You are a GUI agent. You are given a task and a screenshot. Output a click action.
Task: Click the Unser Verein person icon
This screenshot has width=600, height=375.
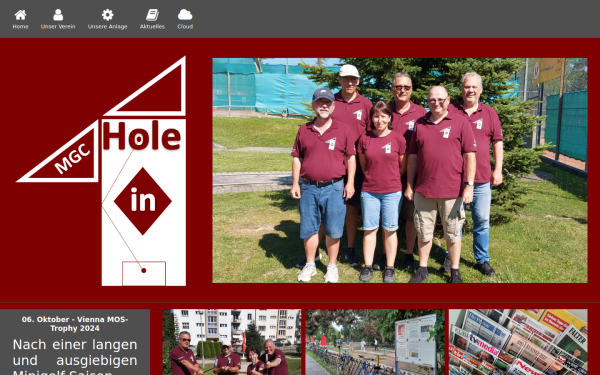pos(58,15)
